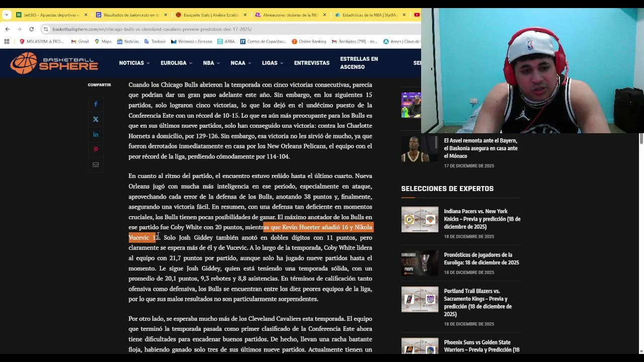Viewport: 644px width, 362px height.
Task: Expand the LIGAS menu
Action: pyautogui.click(x=273, y=63)
